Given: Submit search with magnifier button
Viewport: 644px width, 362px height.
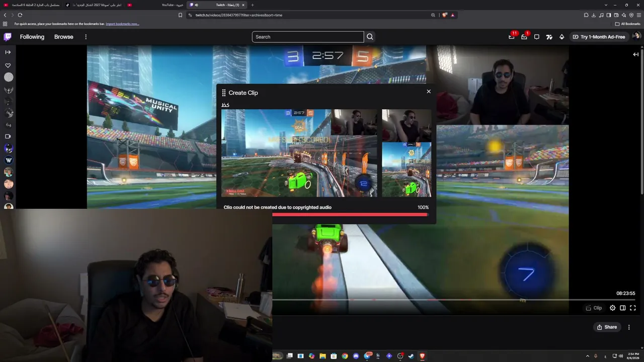Looking at the screenshot, I should [x=370, y=37].
